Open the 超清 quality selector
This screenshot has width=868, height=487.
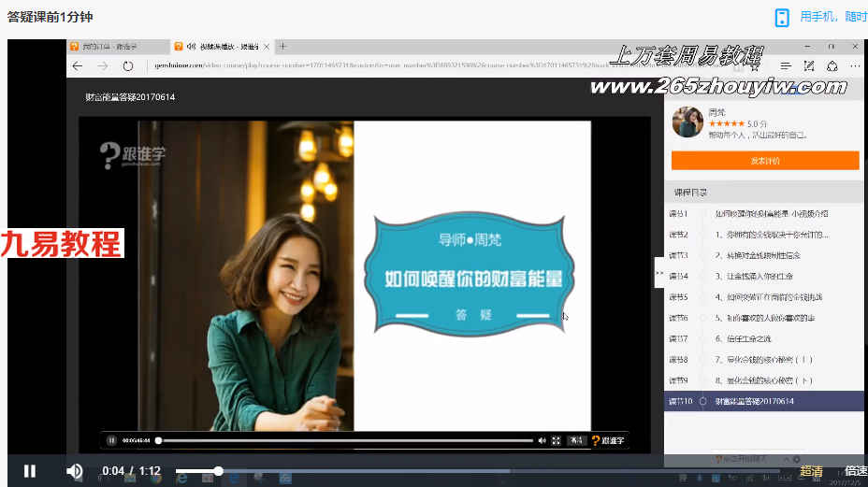(811, 471)
